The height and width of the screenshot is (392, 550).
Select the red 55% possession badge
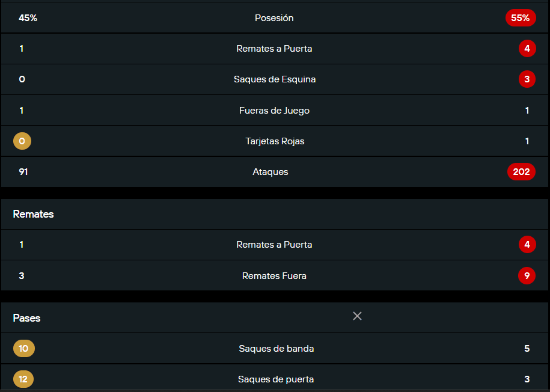pyautogui.click(x=521, y=18)
